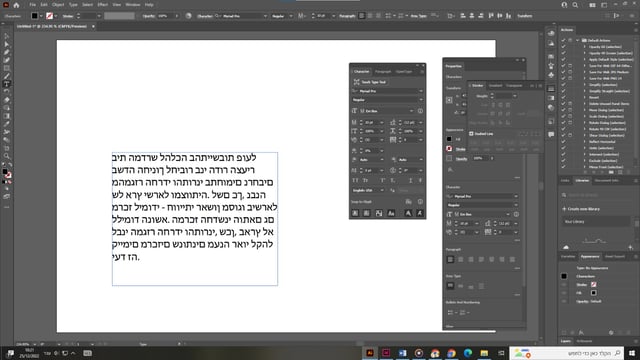
Task: Open font style Regular dropdown in Character panel
Action: tap(421, 100)
